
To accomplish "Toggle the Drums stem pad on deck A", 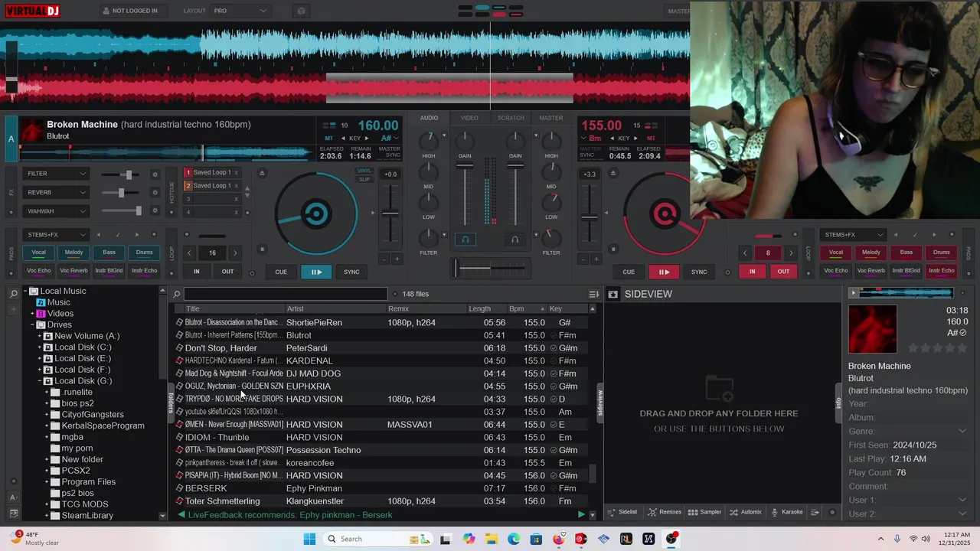I will [144, 253].
